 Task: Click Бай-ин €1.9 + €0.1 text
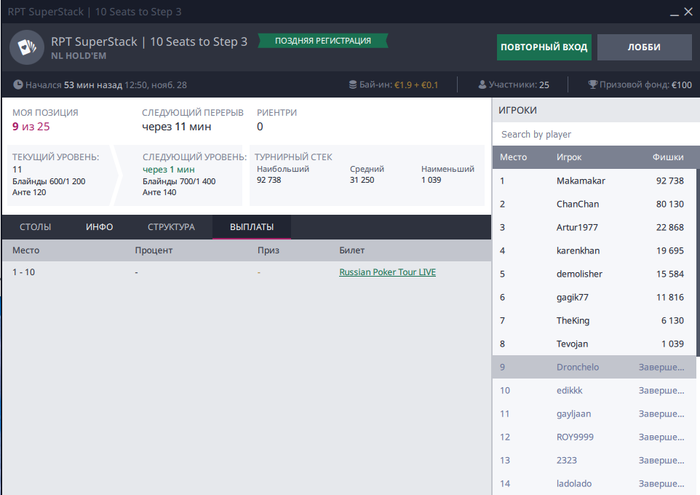[399, 84]
